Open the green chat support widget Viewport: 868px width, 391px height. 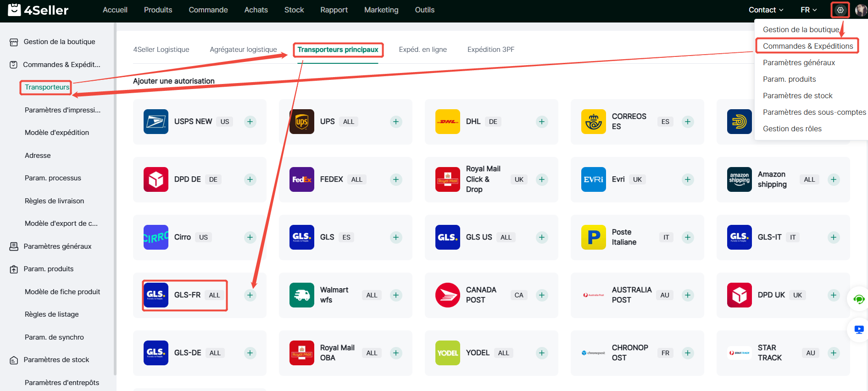(859, 300)
